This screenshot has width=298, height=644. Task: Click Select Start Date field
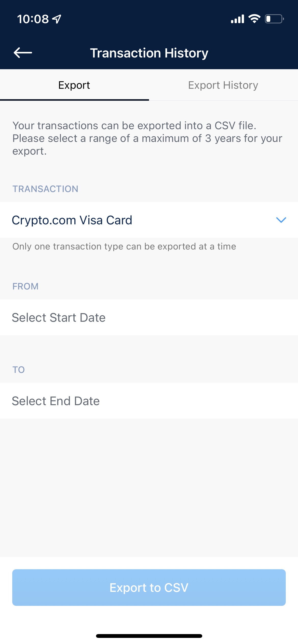click(59, 317)
